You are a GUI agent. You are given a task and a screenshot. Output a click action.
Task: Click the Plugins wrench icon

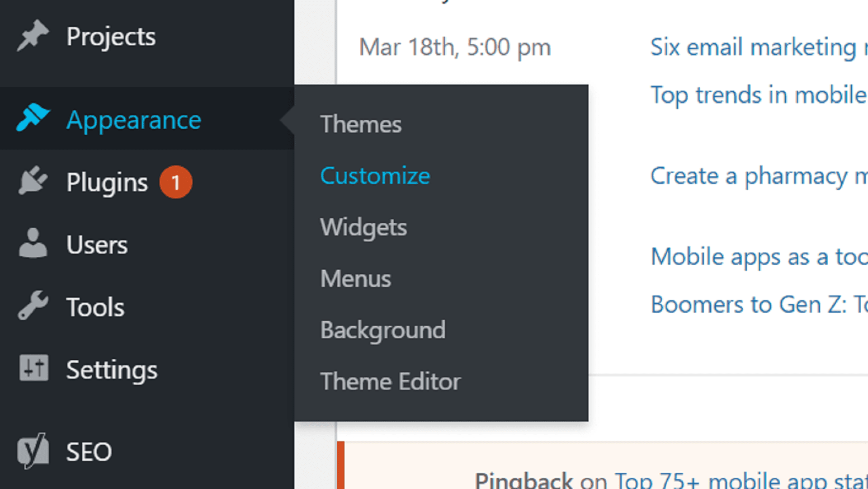33,182
